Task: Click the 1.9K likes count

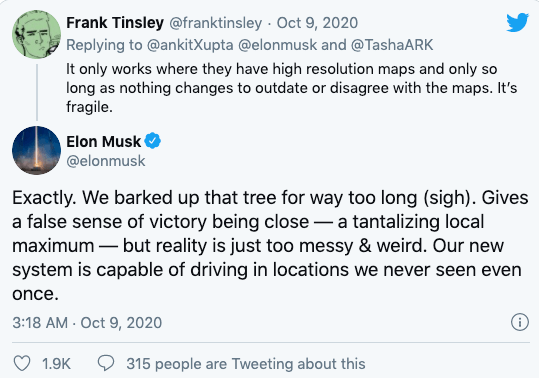Action: pyautogui.click(x=56, y=364)
